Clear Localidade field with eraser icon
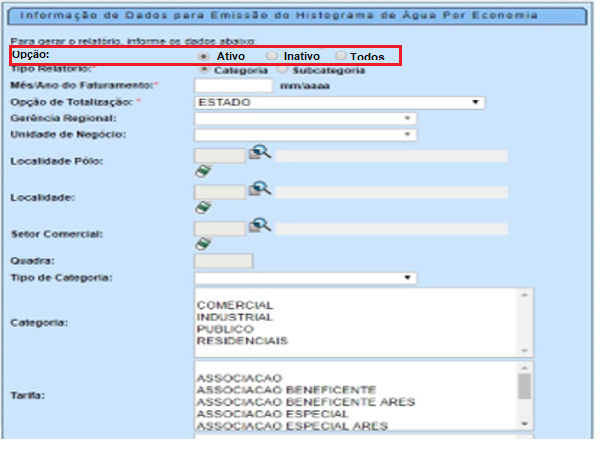This screenshot has height=449, width=605. coord(203,208)
